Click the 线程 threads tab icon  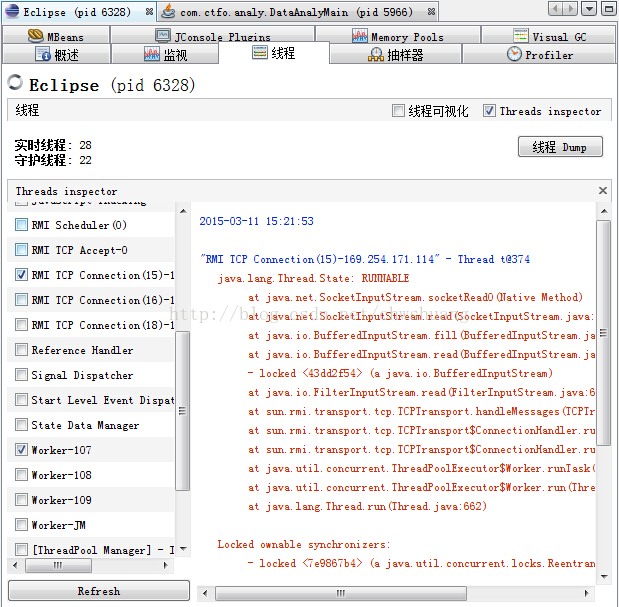pyautogui.click(x=260, y=52)
